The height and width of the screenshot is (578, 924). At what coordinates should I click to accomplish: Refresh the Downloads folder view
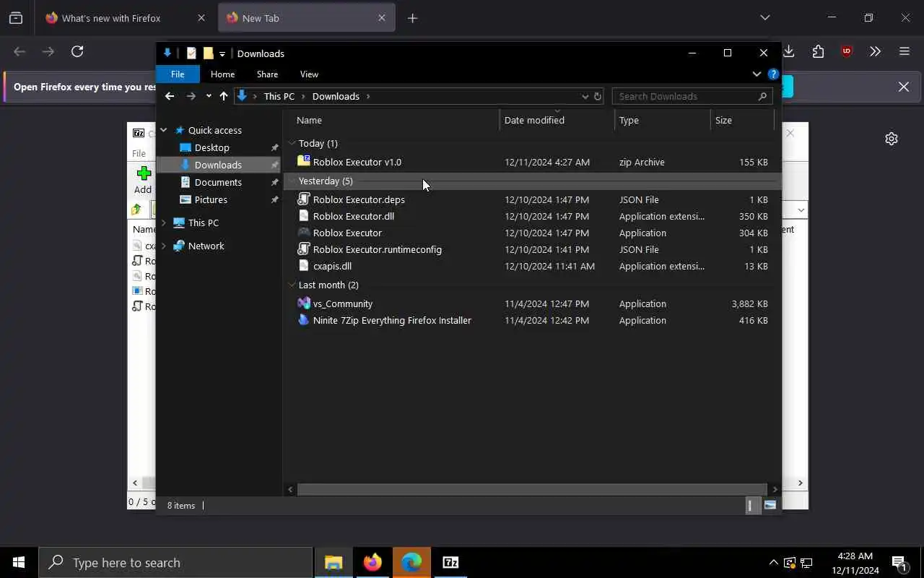pos(598,96)
